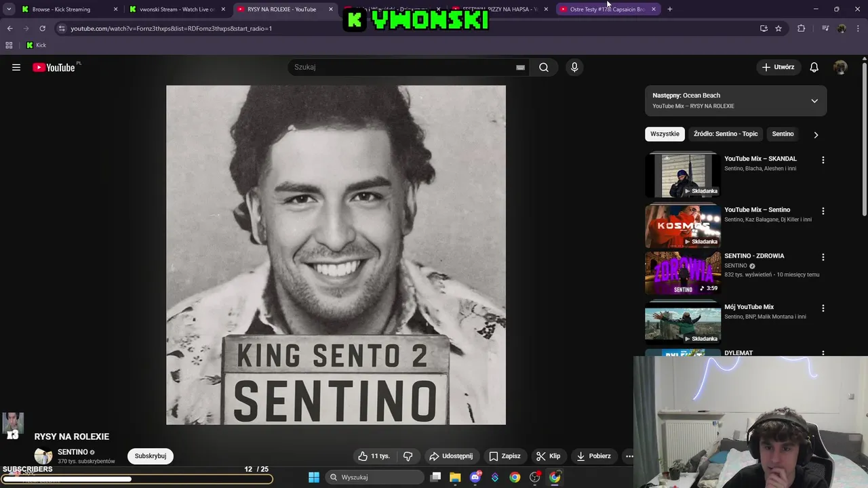Open the Sentino channel avatar
The width and height of the screenshot is (868, 488).
(43, 456)
